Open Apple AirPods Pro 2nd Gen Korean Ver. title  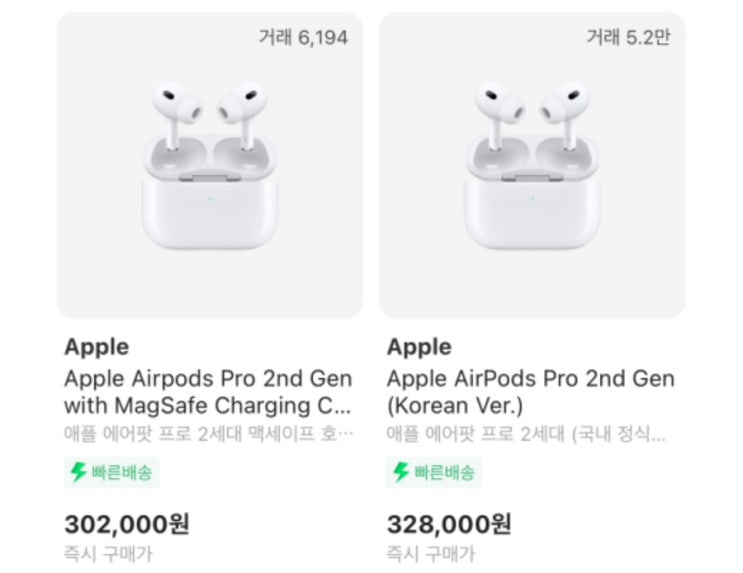click(x=530, y=392)
